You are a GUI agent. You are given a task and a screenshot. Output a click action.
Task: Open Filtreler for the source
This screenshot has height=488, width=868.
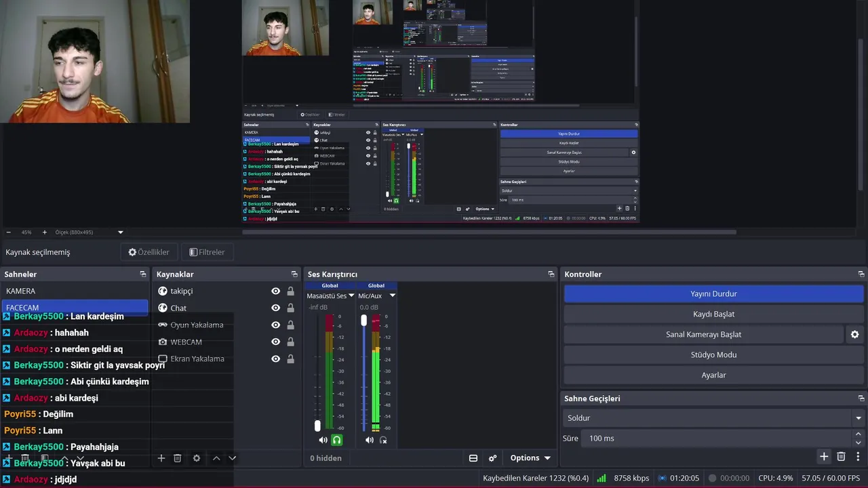[x=207, y=252]
